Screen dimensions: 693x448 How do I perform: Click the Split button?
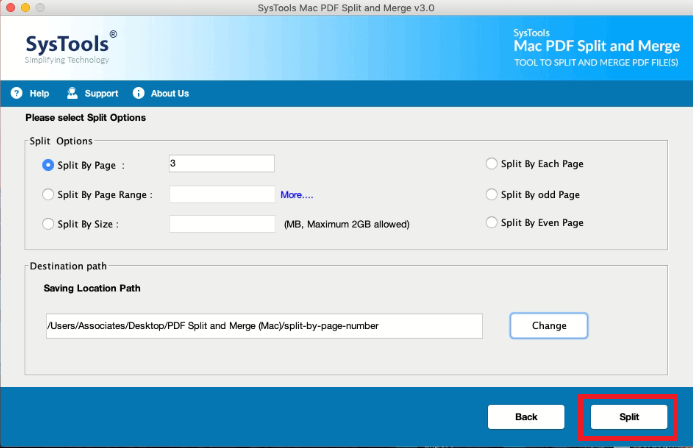[629, 417]
